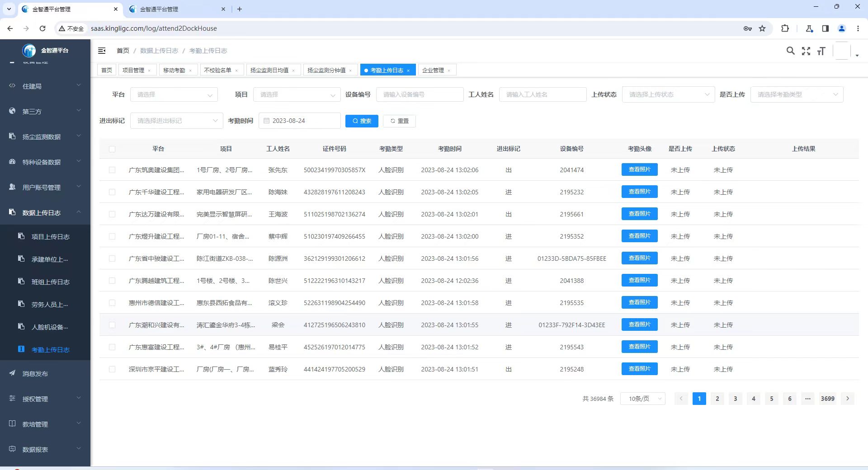Focus the 设备编号 input field
Viewport: 868px width, 470px height.
coord(420,94)
